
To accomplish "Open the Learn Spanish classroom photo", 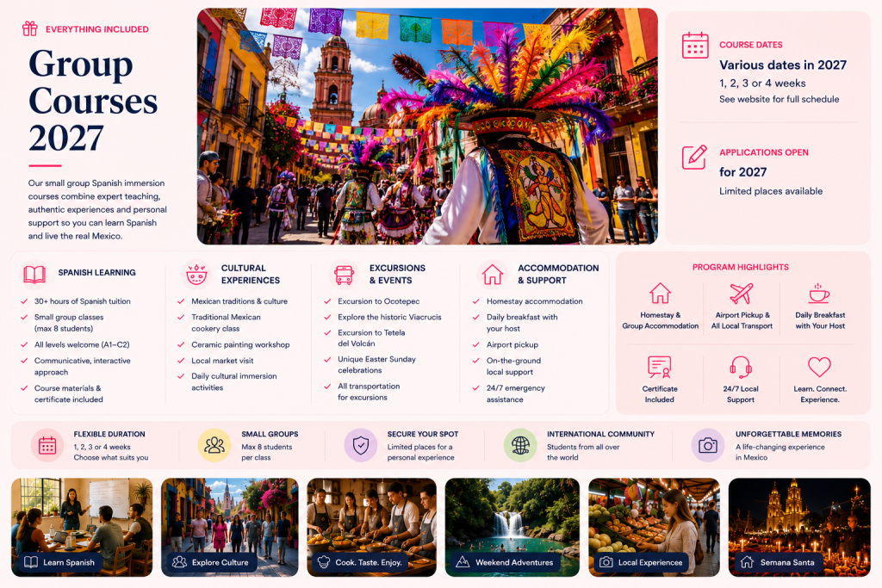I will [x=82, y=527].
